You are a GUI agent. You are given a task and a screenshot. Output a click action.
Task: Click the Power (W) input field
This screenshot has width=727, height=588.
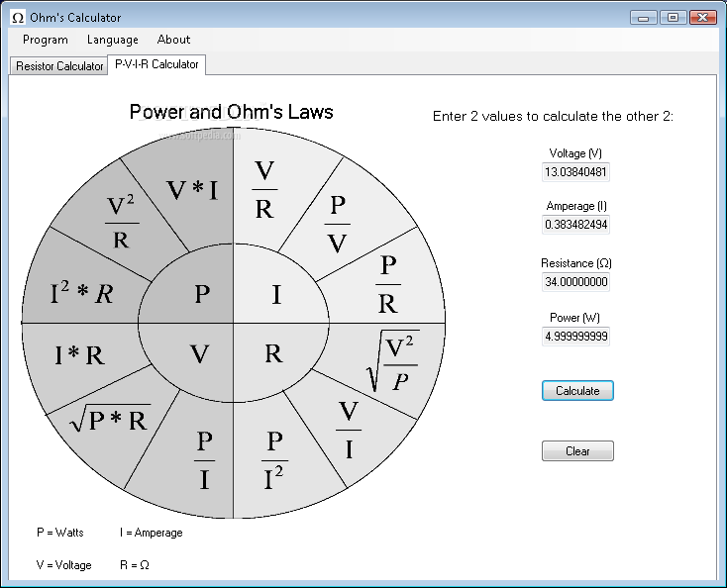click(575, 337)
